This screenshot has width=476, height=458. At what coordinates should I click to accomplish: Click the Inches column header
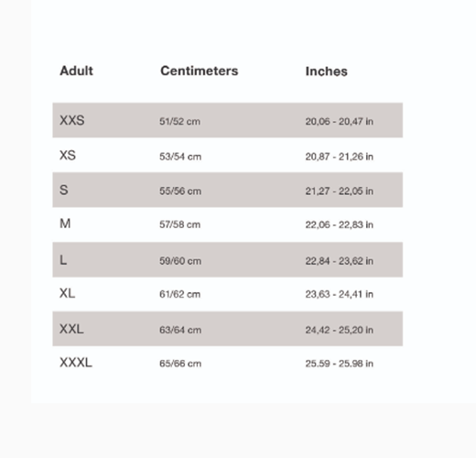[327, 71]
